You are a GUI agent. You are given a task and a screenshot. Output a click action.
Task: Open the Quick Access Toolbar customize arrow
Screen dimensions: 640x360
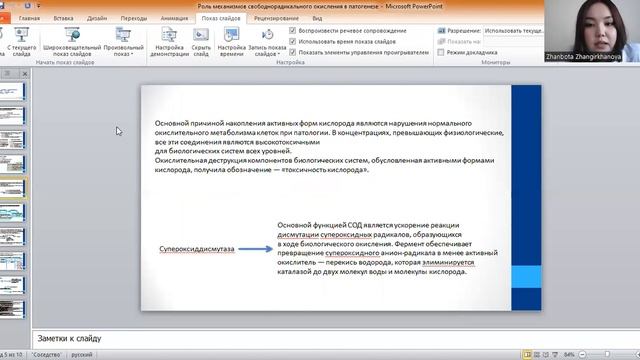39,6
